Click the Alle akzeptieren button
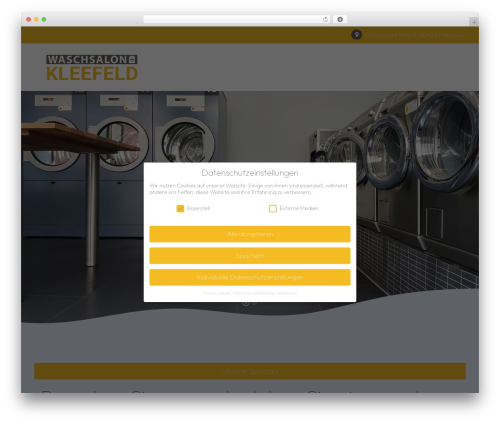 pyautogui.click(x=250, y=234)
